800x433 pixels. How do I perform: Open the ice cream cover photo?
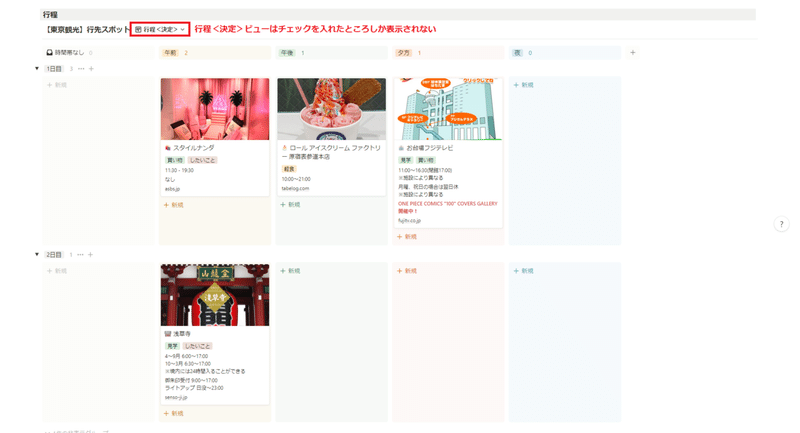(332, 109)
